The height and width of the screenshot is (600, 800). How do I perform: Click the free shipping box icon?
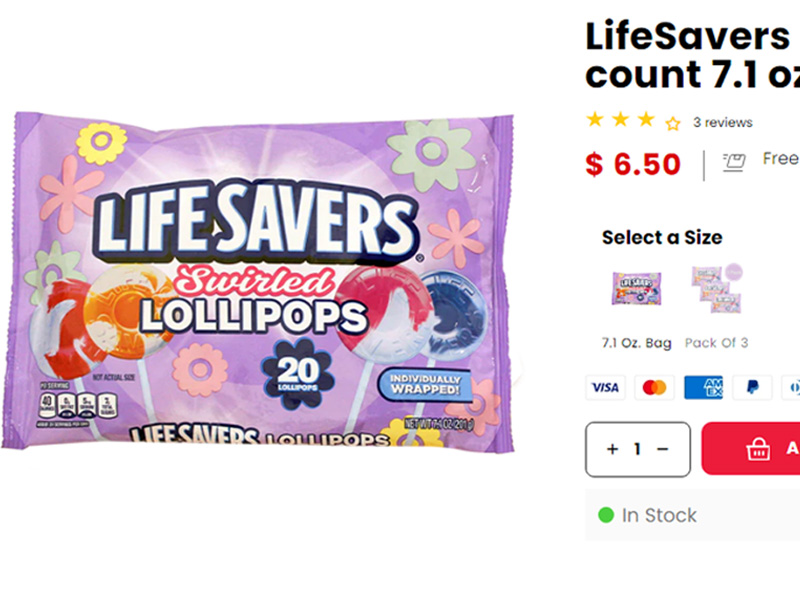[x=734, y=163]
